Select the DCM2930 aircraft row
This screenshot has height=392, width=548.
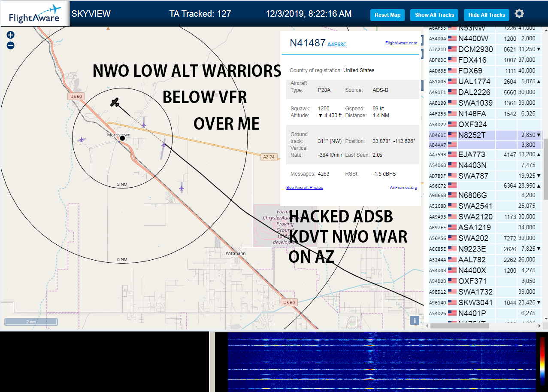[x=484, y=49]
